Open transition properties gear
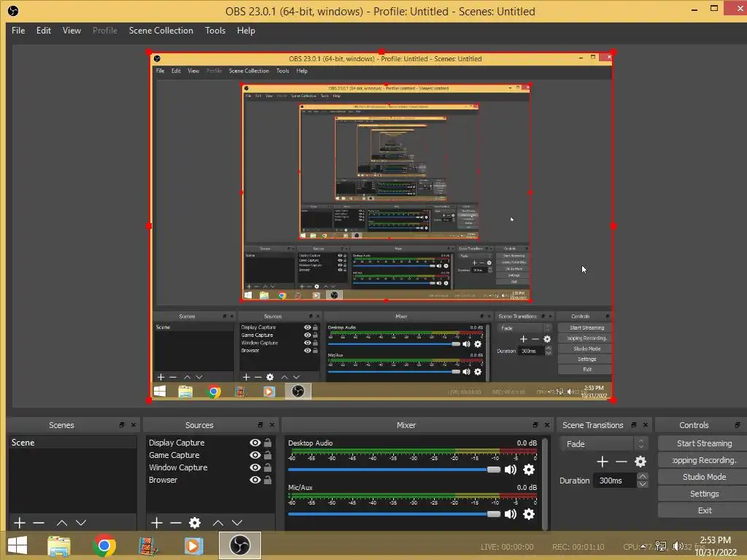 (640, 462)
